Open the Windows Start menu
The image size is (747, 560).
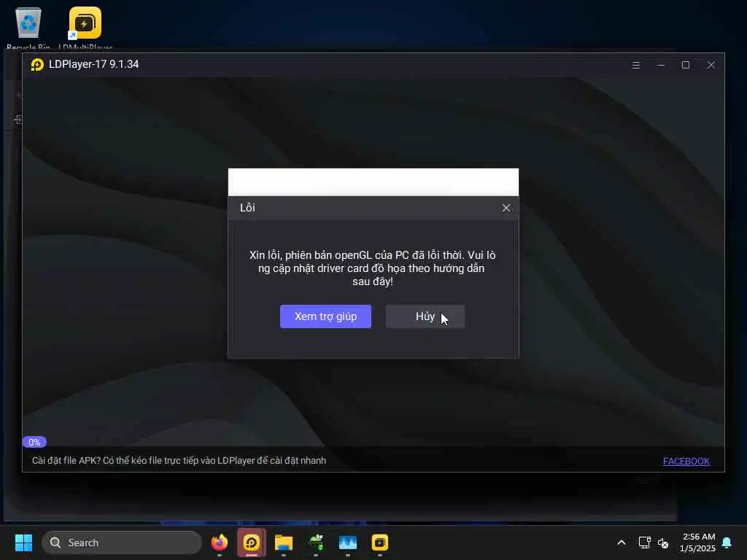(x=23, y=542)
